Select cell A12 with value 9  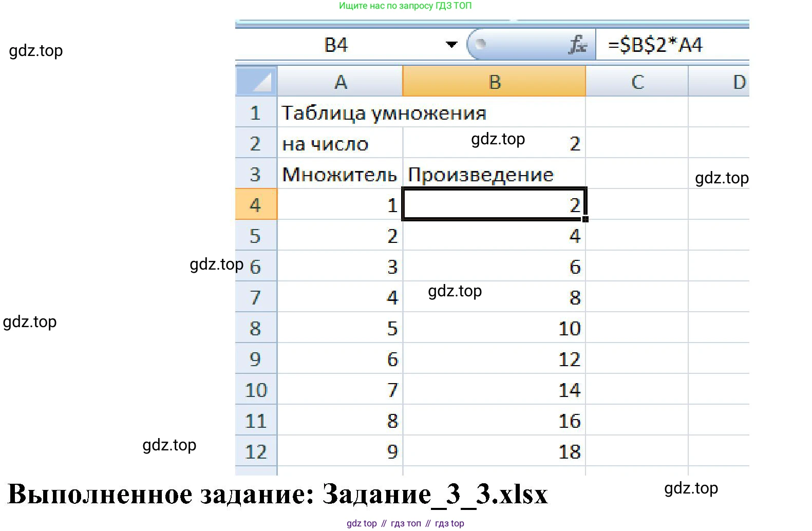point(340,451)
